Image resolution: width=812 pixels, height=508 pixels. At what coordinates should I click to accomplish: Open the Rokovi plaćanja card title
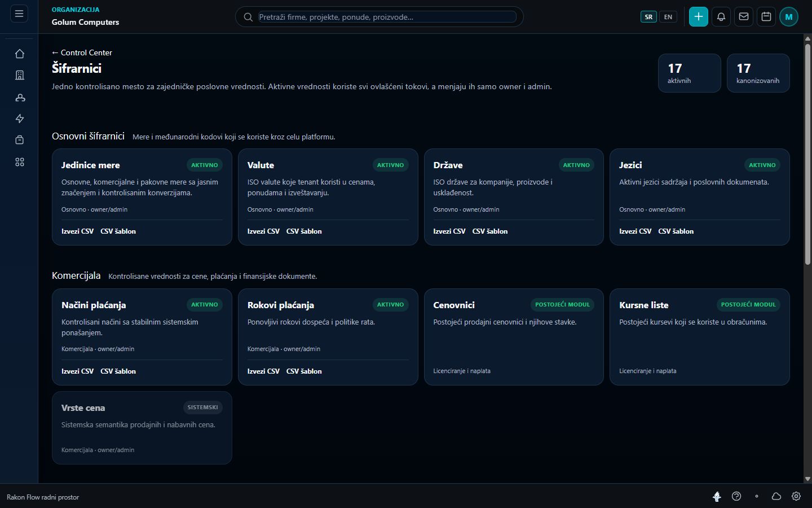(281, 305)
